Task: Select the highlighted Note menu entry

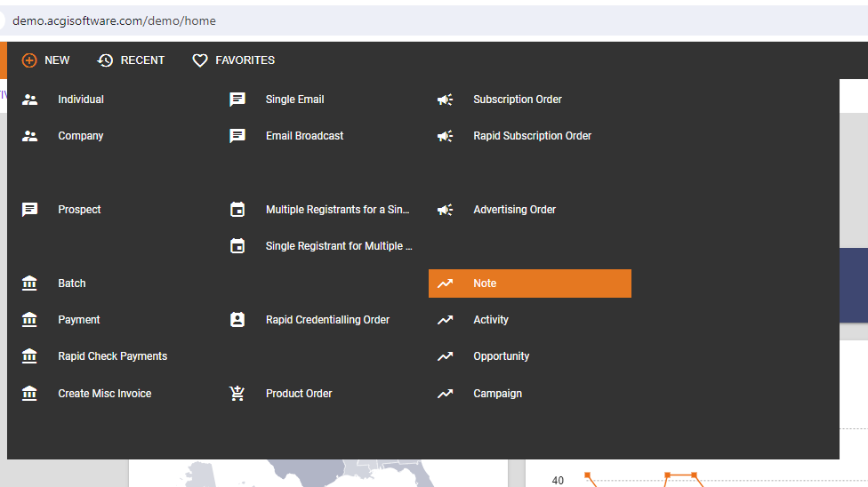Action: [x=530, y=283]
